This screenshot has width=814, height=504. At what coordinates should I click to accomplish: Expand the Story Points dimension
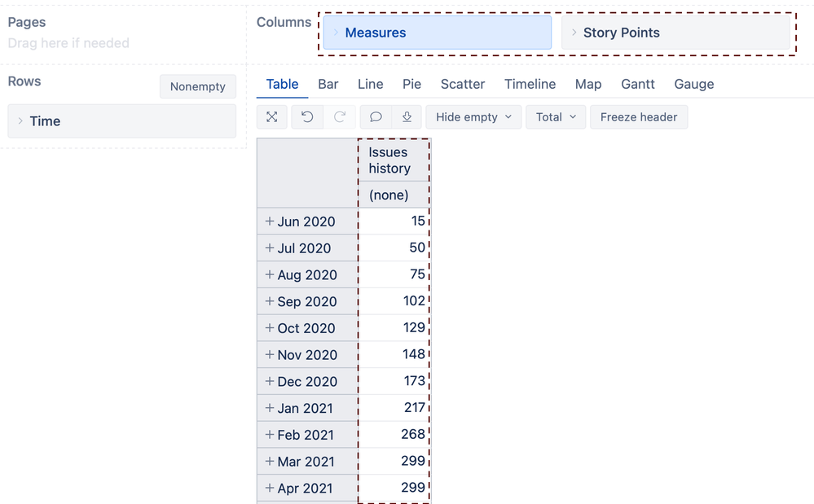575,33
